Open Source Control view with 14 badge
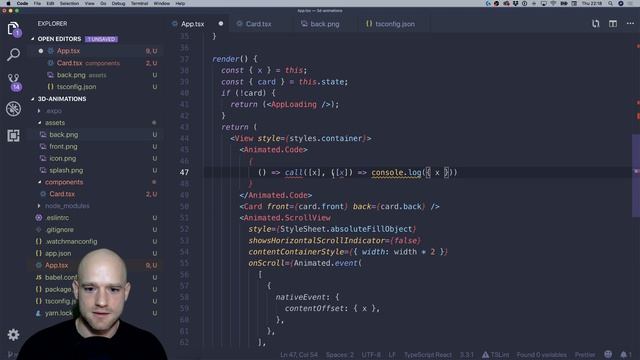Screen dimensions: 640x360 point(14,82)
